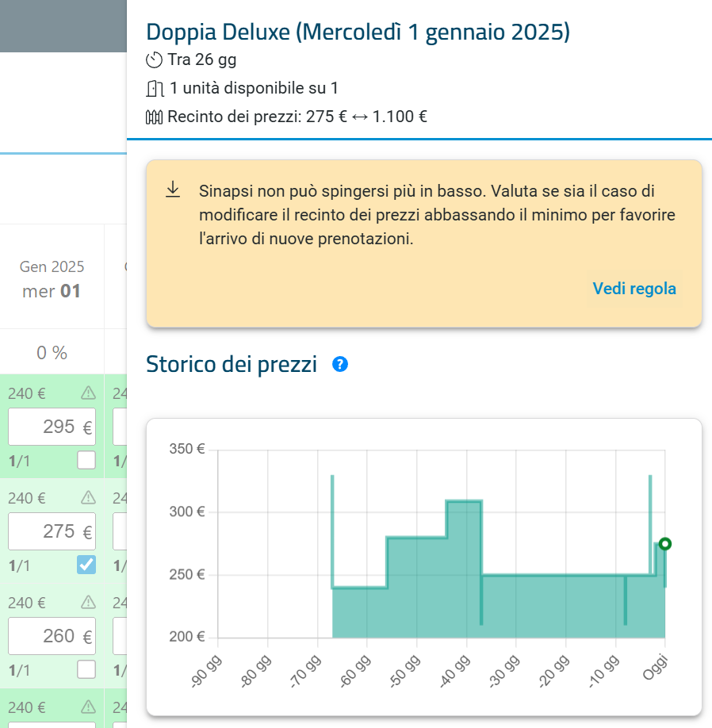Image resolution: width=712 pixels, height=728 pixels.
Task: Click the 295 € price input field
Action: point(52,427)
